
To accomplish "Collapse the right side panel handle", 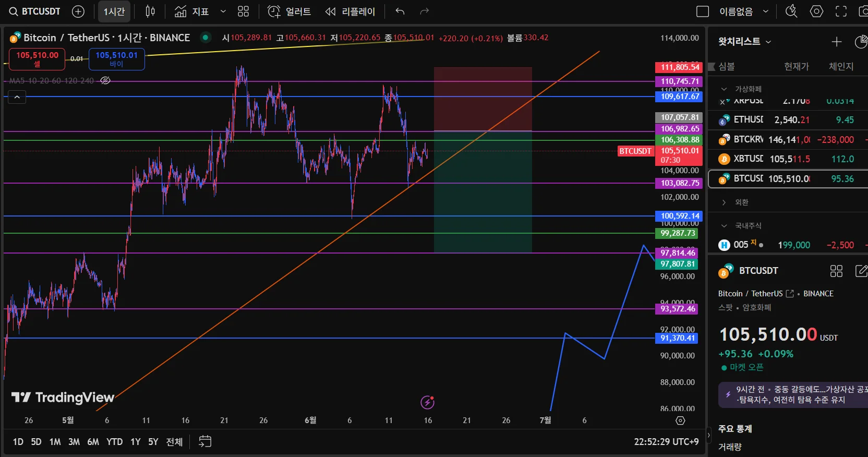I will click(x=708, y=435).
